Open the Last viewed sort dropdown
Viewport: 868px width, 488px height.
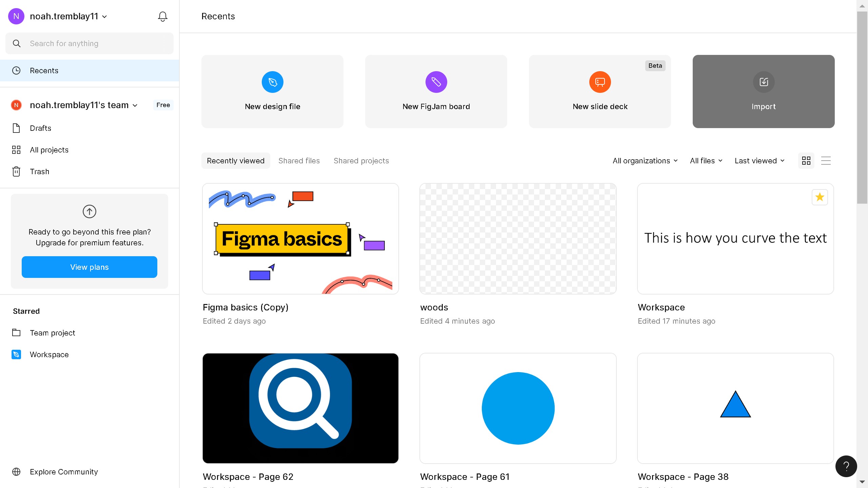click(759, 161)
